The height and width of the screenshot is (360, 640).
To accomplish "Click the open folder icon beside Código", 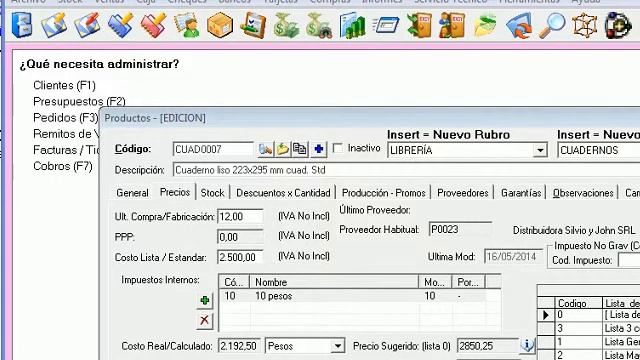I will click(282, 149).
